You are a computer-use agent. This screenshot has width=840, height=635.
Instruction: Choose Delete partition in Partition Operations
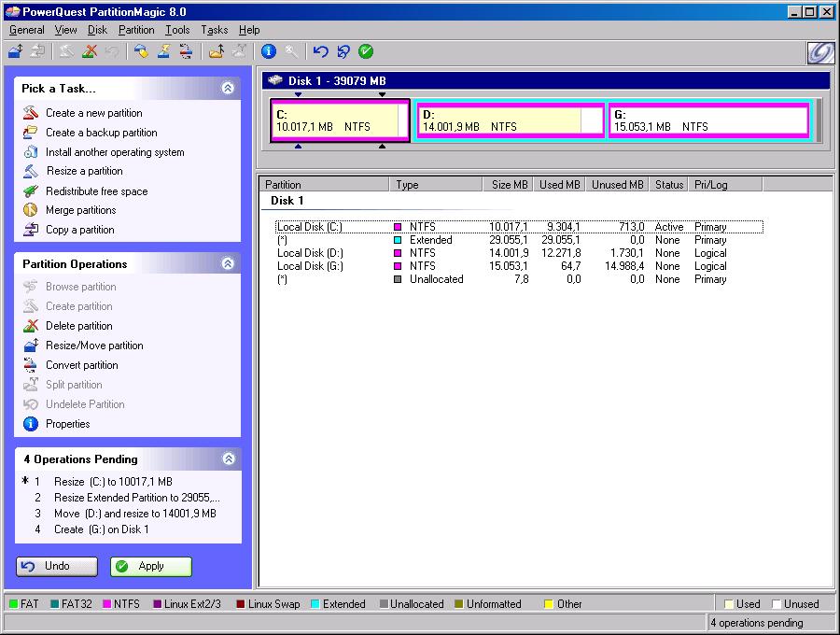point(79,326)
